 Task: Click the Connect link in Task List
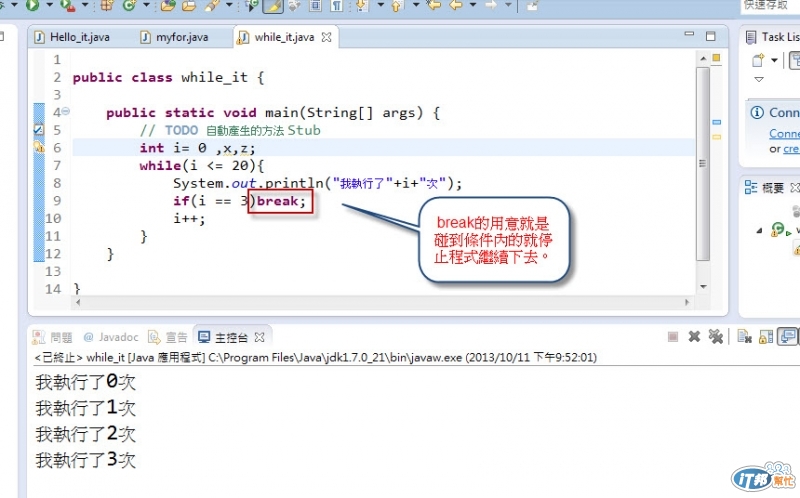click(x=784, y=133)
